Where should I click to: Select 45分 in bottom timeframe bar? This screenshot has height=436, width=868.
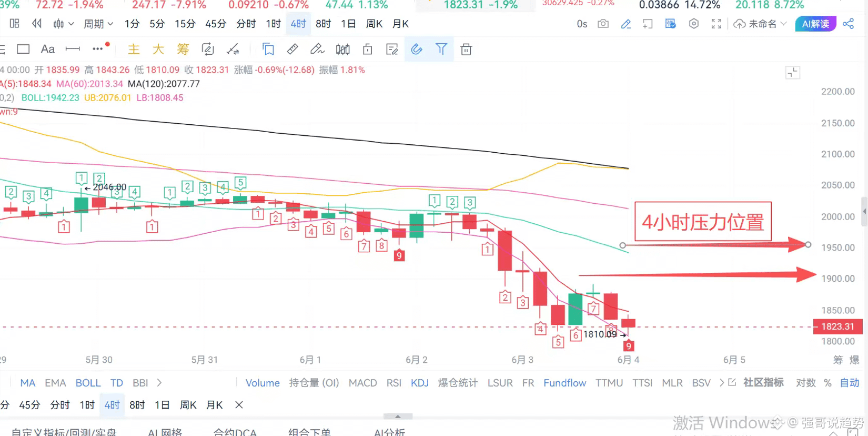tap(29, 405)
